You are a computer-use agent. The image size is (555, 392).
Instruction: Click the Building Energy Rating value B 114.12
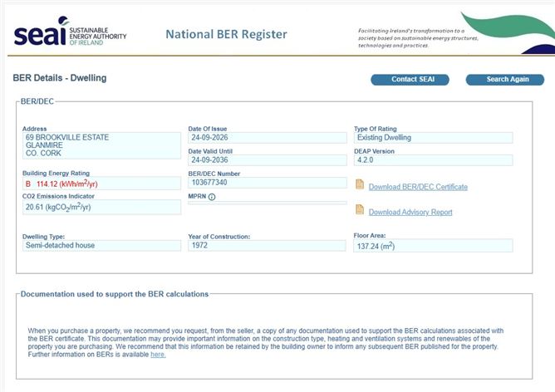(101, 184)
